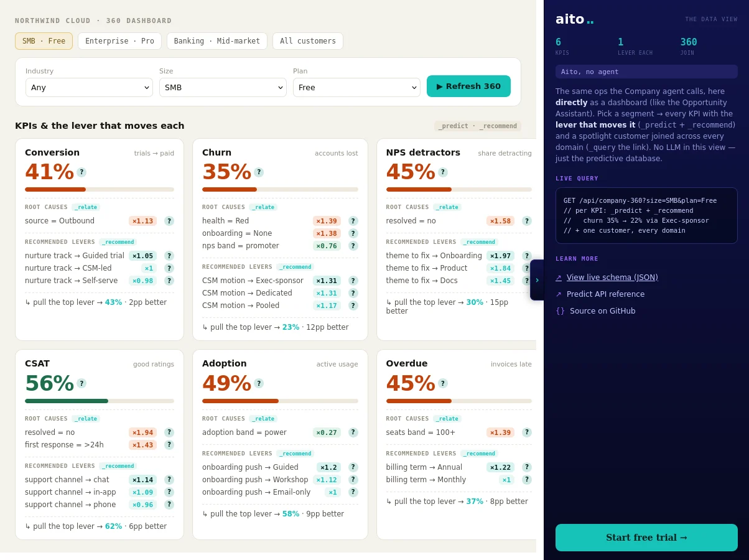Screen dimensions: 749x560
Task: Click help icon for Guided trial lever
Action: click(169, 256)
